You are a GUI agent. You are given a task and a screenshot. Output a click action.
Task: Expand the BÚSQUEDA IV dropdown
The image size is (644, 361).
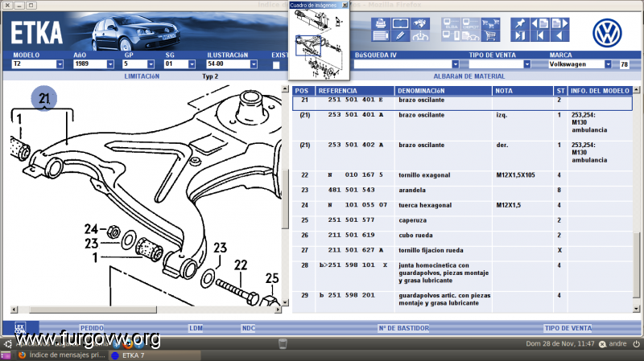[455, 64]
